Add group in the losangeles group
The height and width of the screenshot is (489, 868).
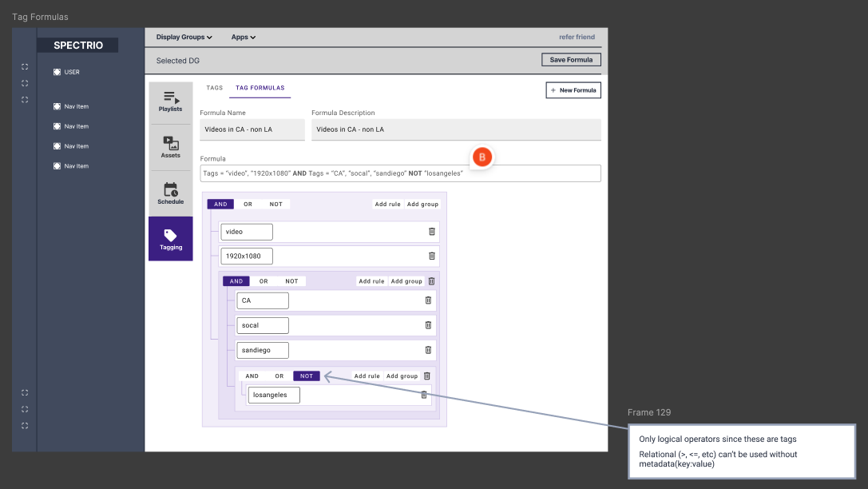(x=402, y=376)
